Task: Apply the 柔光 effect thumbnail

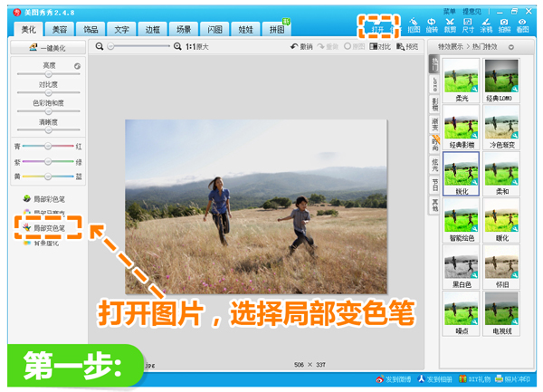Action: (461, 81)
